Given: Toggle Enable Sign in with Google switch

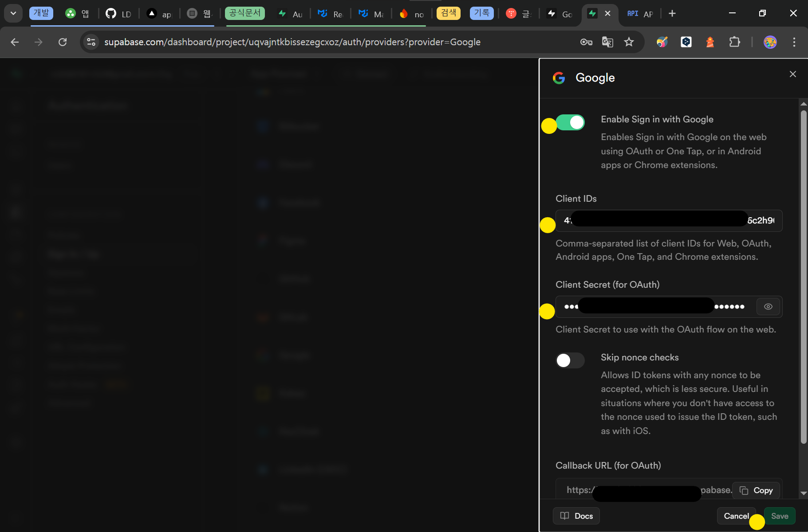Looking at the screenshot, I should coord(570,122).
